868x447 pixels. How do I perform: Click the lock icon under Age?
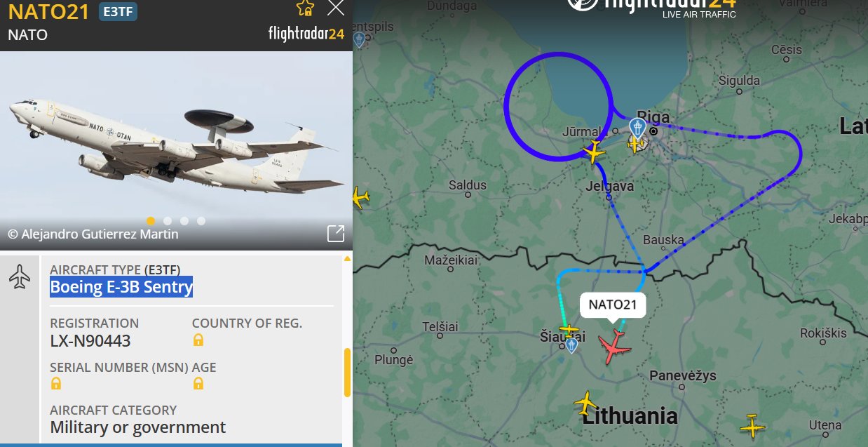198,384
